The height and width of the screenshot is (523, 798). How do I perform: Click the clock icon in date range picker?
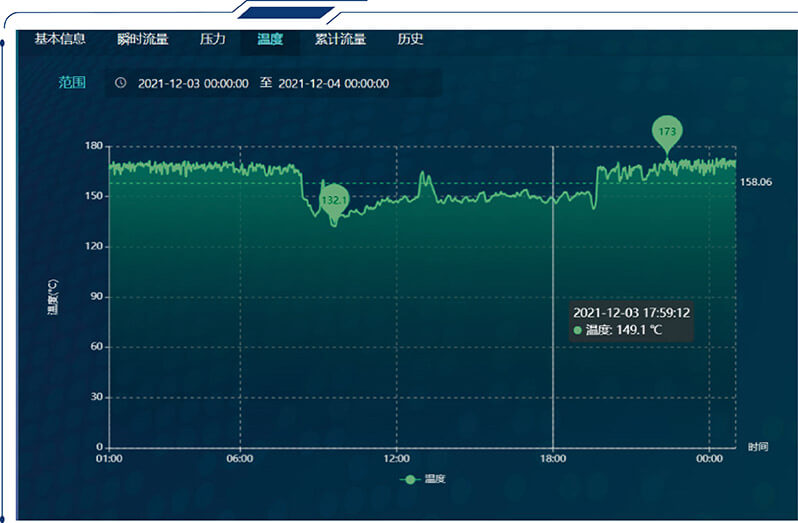[121, 82]
